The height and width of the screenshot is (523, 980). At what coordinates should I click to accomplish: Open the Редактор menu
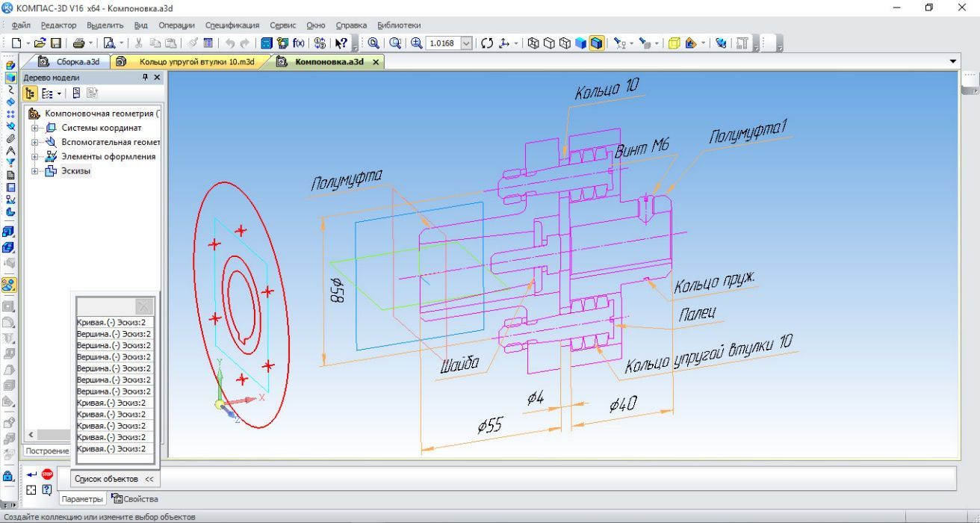pyautogui.click(x=59, y=25)
